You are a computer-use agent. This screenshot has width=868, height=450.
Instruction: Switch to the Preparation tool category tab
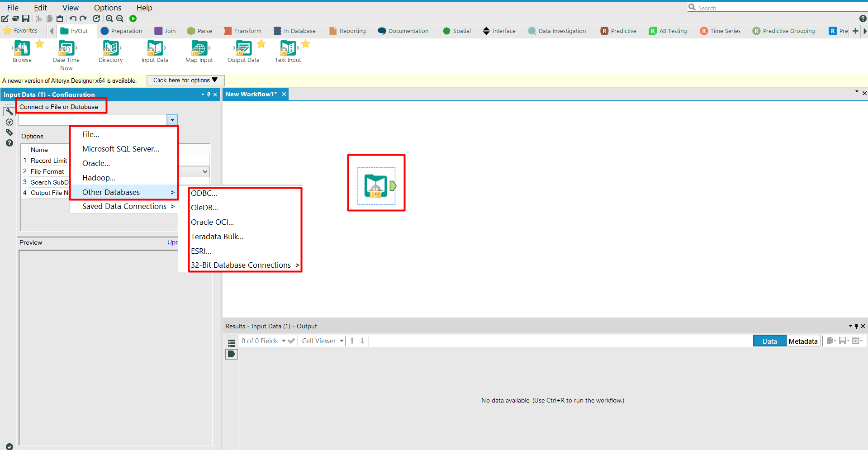(x=121, y=31)
